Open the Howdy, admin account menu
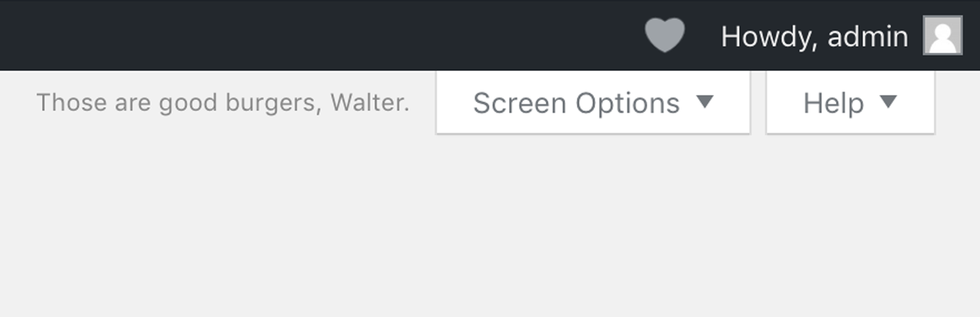980x317 pixels. click(841, 36)
